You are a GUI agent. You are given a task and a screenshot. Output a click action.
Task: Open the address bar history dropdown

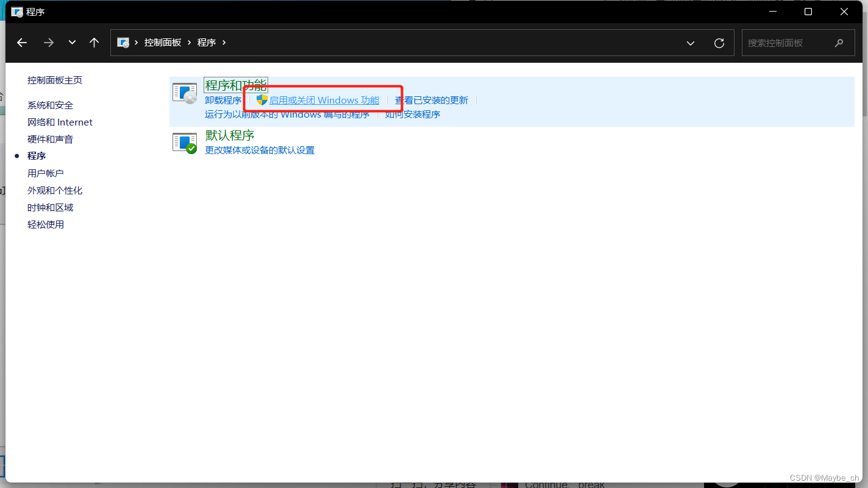coord(691,43)
